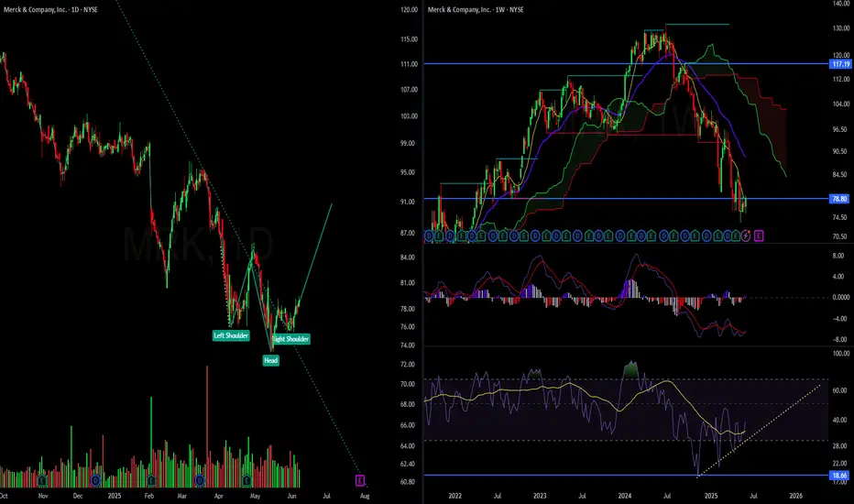Image resolution: width=854 pixels, height=504 pixels.
Task: Click the 2024 label on the weekly time axis
Action: (625, 496)
